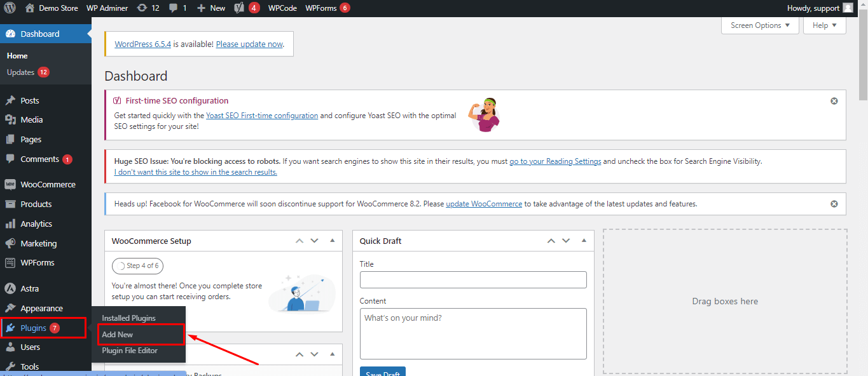
Task: Follow the go to your Reading Settings link
Action: click(x=555, y=161)
